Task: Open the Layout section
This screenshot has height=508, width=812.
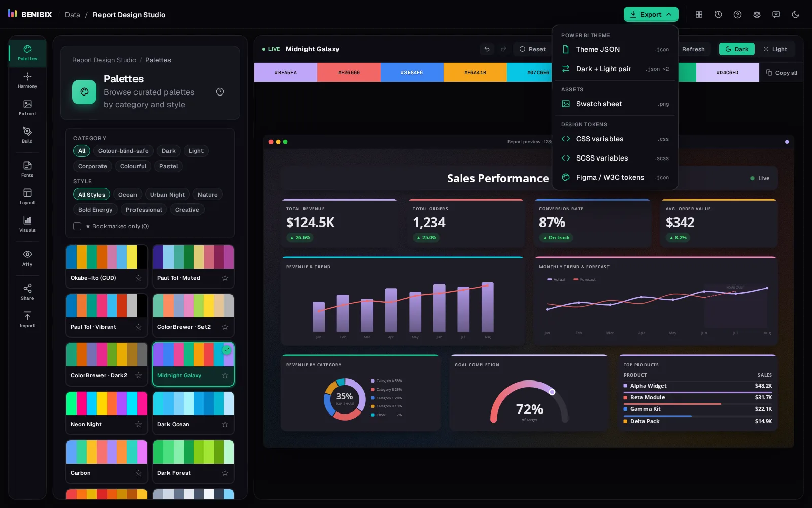Action: click(27, 197)
